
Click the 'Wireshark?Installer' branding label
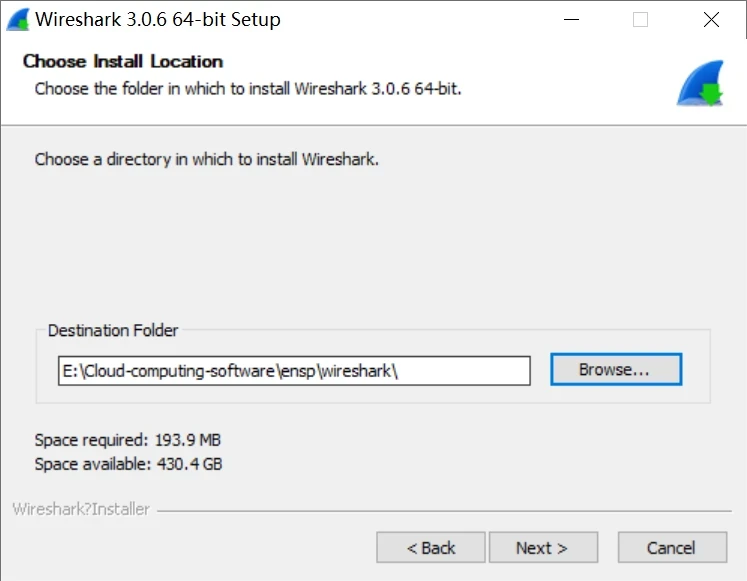pyautogui.click(x=81, y=509)
